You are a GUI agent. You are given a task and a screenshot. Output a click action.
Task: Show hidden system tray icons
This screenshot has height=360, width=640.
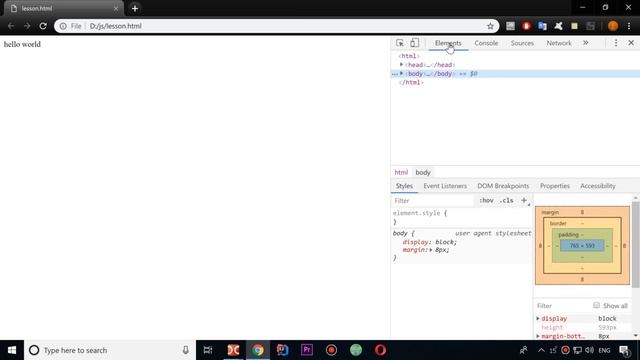tap(541, 350)
